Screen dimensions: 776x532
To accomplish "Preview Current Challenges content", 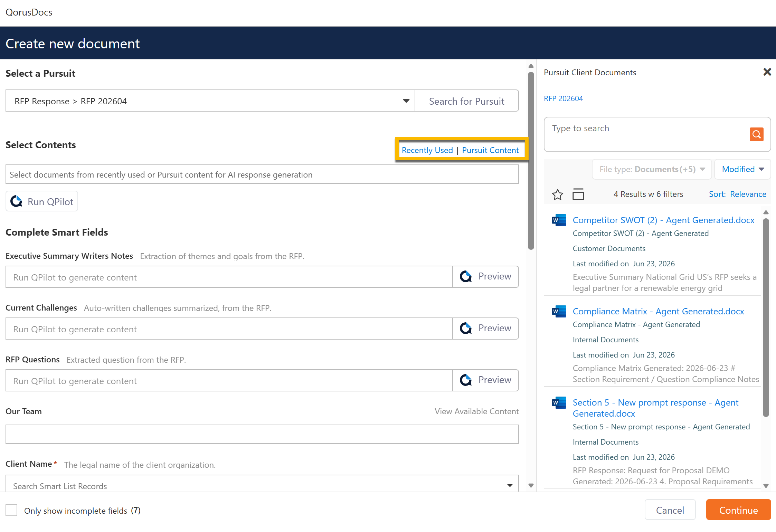I will click(485, 328).
